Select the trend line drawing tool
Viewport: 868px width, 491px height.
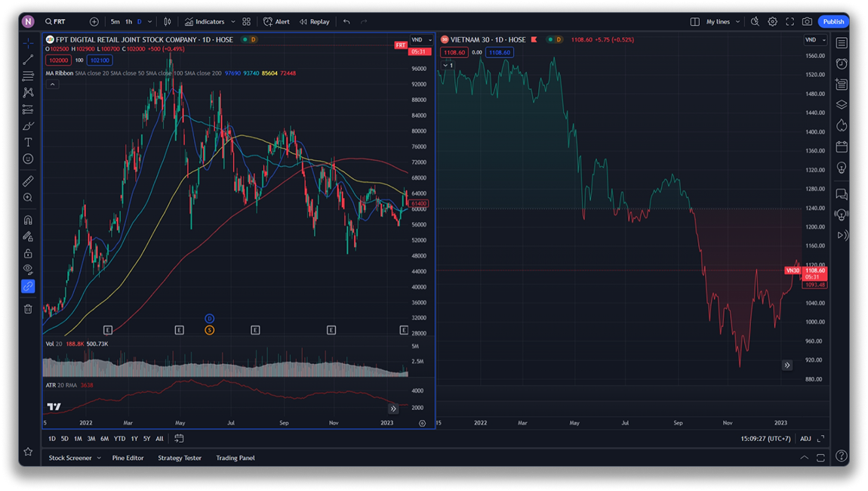pyautogui.click(x=28, y=59)
